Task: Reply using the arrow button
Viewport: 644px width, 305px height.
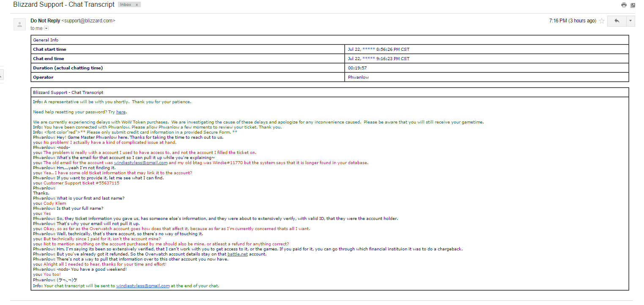Action: click(x=617, y=21)
